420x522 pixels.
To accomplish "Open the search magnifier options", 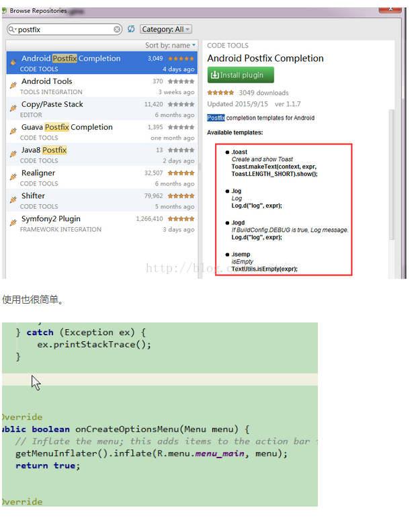I will (x=12, y=30).
